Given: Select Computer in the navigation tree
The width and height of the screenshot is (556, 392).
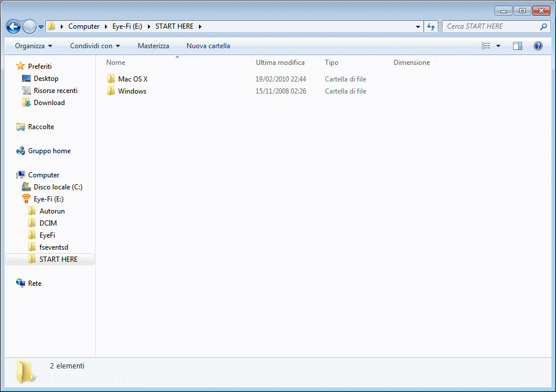Looking at the screenshot, I should coord(44,175).
